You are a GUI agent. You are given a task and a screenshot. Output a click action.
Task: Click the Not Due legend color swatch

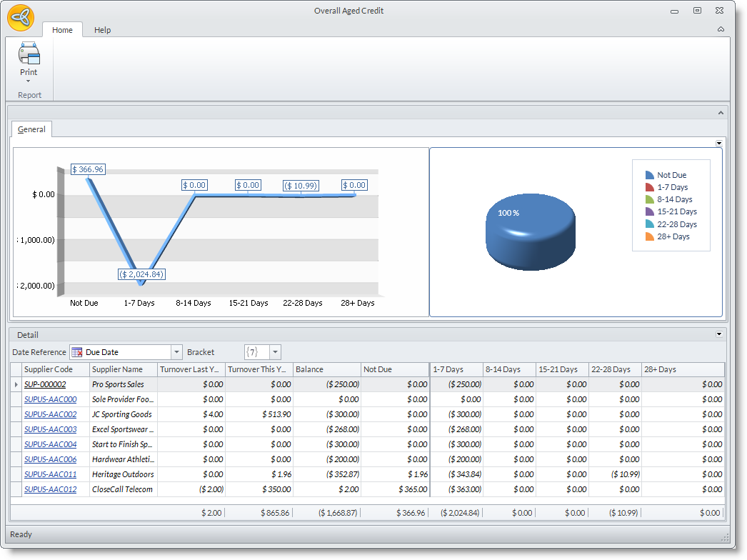click(x=649, y=175)
